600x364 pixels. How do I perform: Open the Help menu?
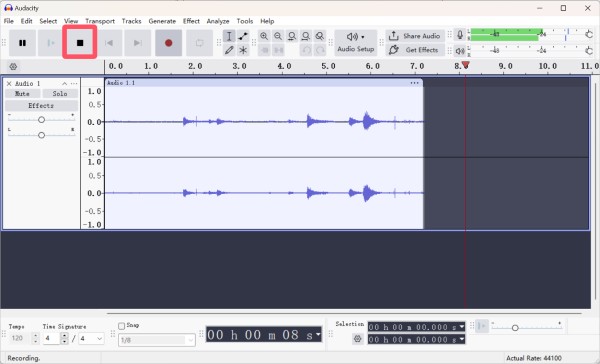[x=267, y=21]
